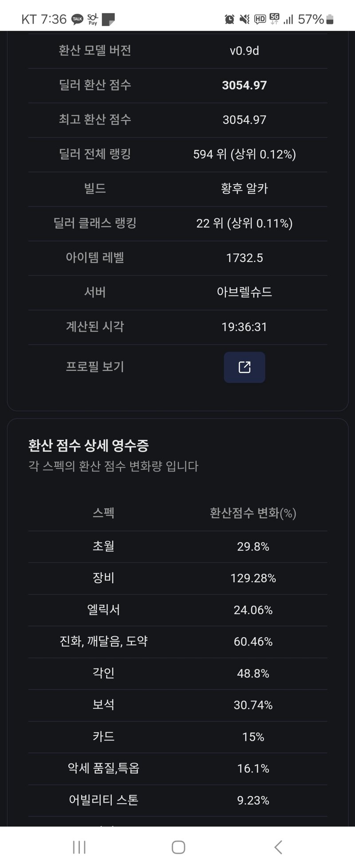Tap the SOL Pay notification icon

click(93, 19)
